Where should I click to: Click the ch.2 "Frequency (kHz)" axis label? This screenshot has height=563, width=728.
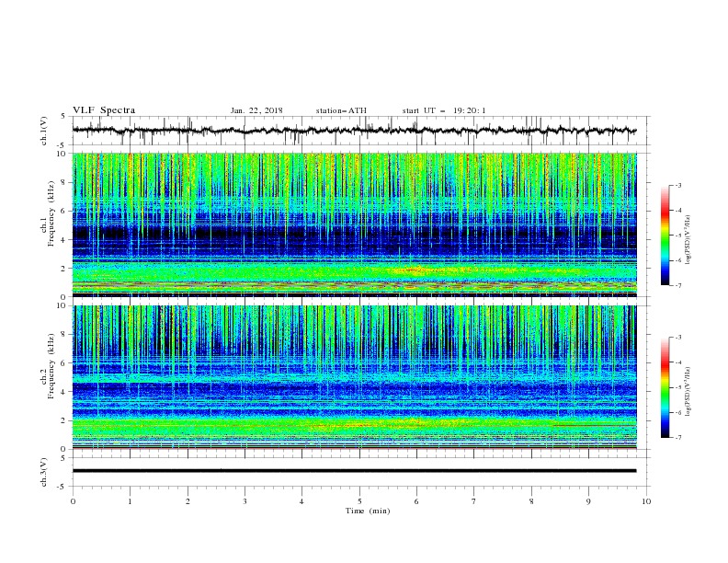51,366
